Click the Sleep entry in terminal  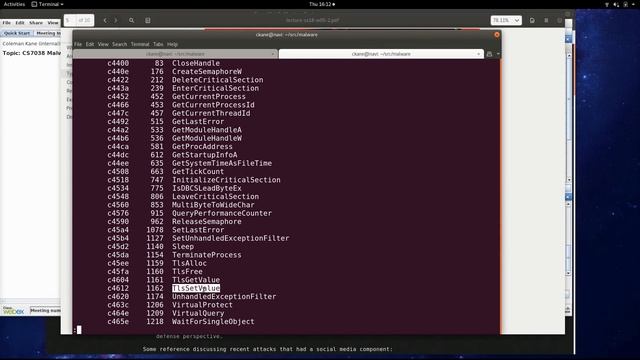183,247
